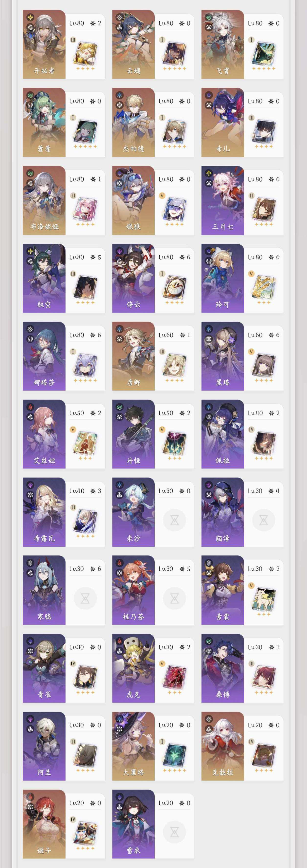Screen dimensions: 307x868
Task: Select the 布洛妮娅 character portrait
Action: [x=44, y=200]
